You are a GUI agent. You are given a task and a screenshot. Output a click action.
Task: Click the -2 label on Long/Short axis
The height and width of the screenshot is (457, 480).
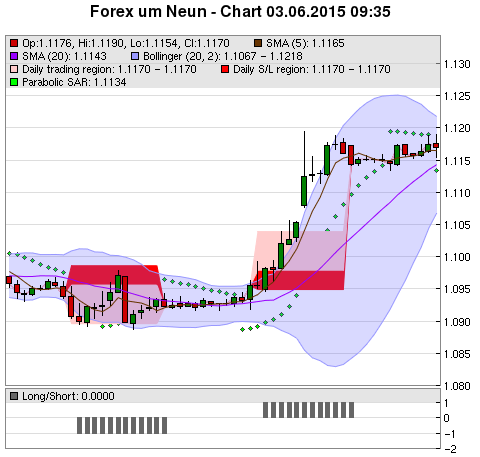[x=450, y=449]
